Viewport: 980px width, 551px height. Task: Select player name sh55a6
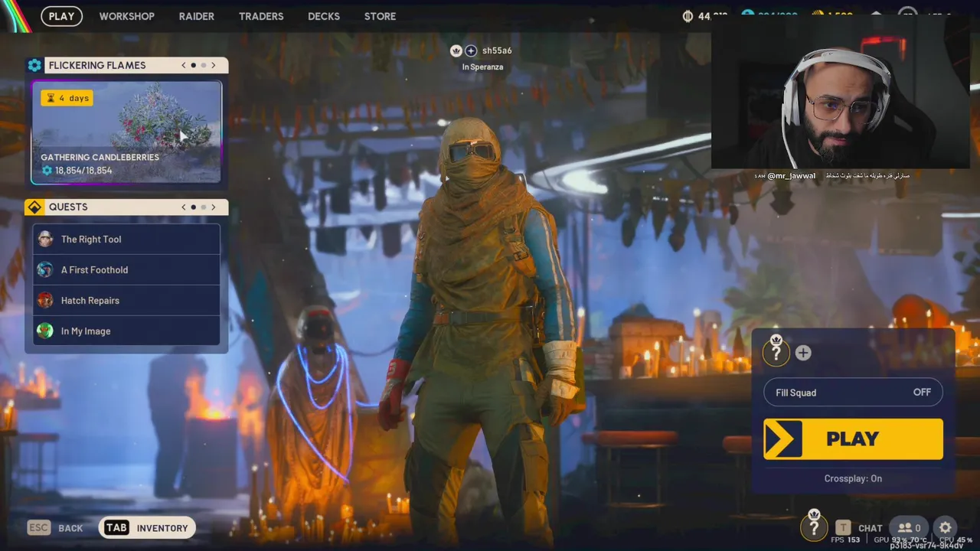497,51
